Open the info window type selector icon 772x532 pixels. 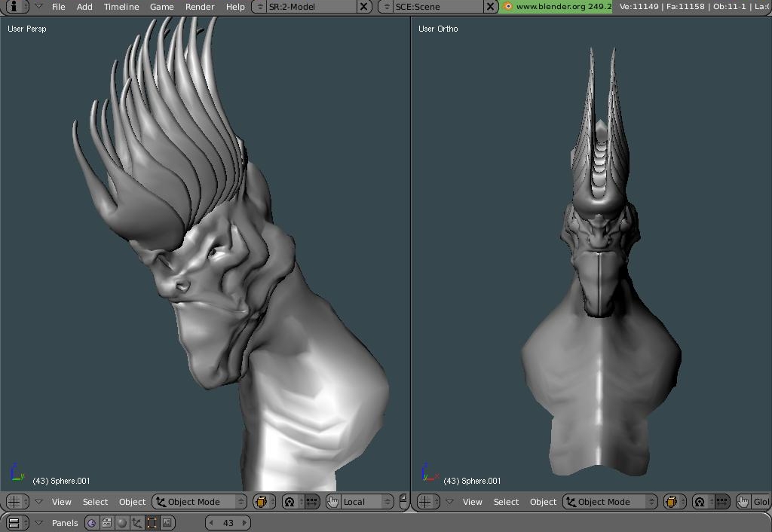[17, 6]
